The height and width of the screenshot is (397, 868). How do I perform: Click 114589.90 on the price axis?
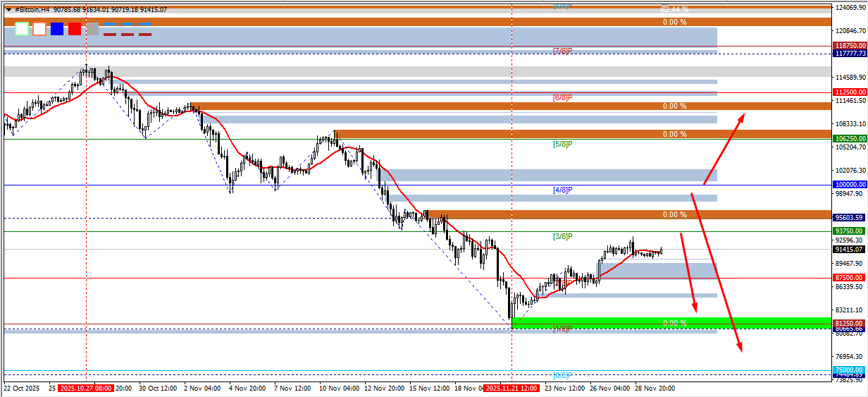850,78
